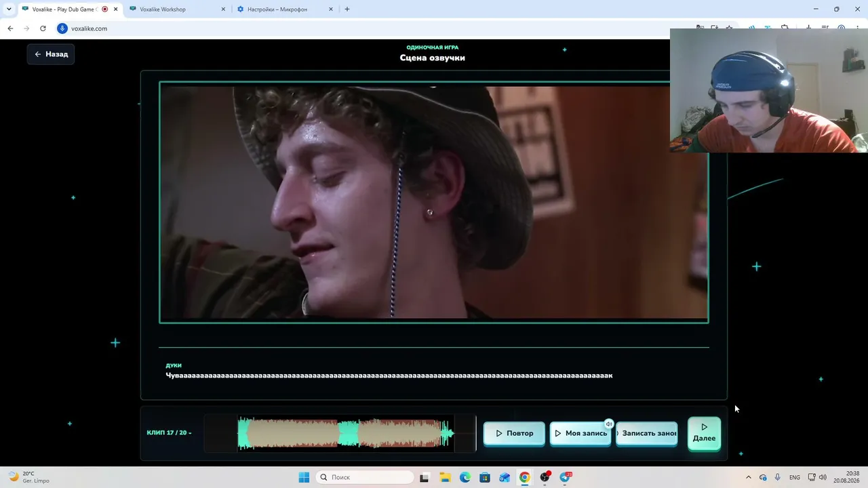Open the OBS Studio taskbar icon
The width and height of the screenshot is (868, 488).
click(x=545, y=477)
